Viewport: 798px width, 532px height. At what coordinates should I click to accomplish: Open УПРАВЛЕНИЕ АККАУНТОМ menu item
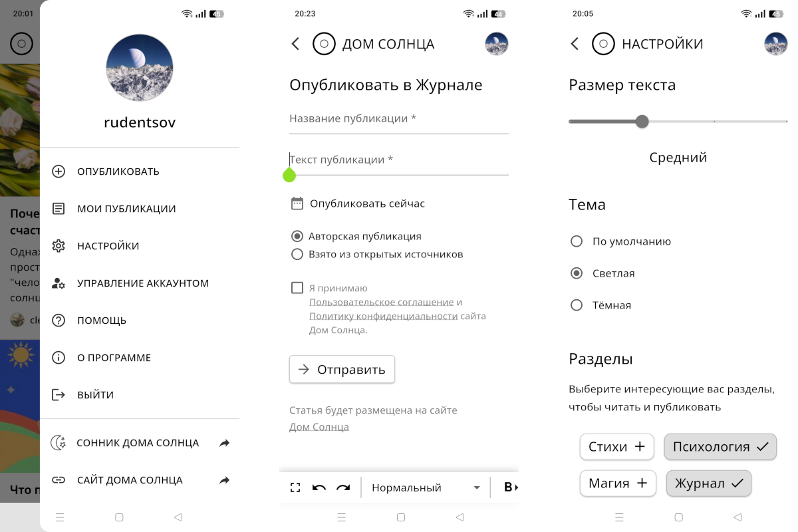pyautogui.click(x=143, y=283)
